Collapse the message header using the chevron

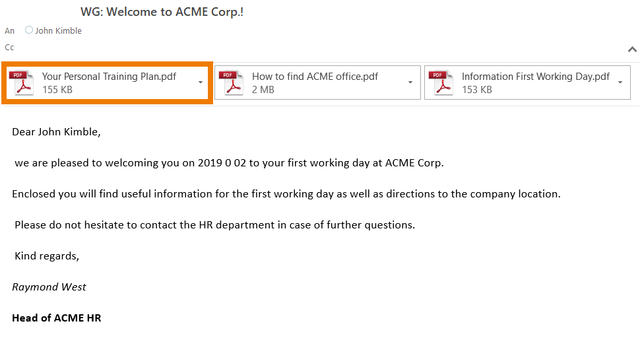pos(632,50)
